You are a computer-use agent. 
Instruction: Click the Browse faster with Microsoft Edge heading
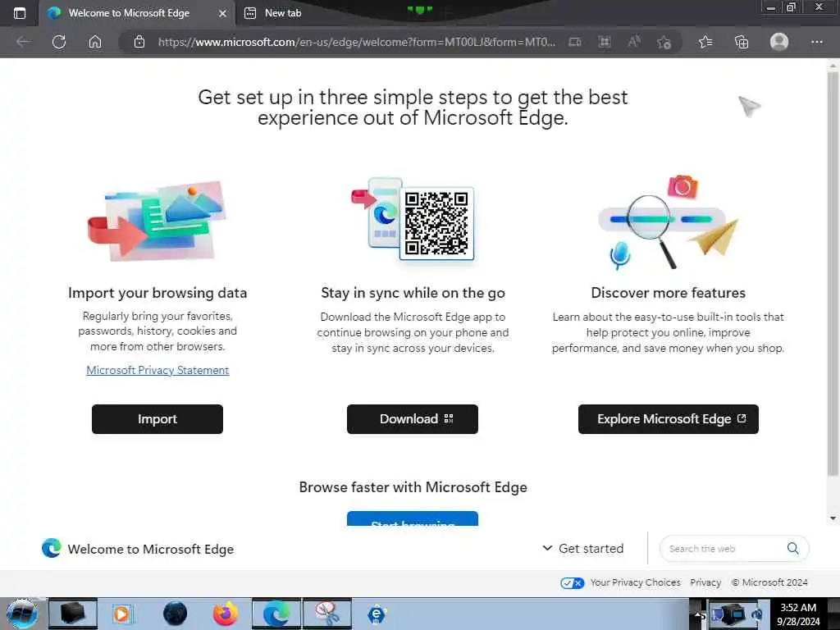413,487
